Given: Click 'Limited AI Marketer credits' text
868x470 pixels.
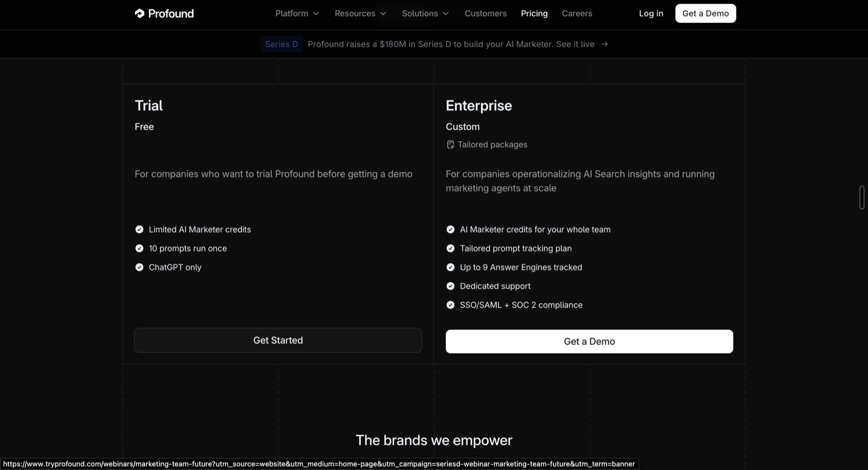Looking at the screenshot, I should (x=200, y=230).
